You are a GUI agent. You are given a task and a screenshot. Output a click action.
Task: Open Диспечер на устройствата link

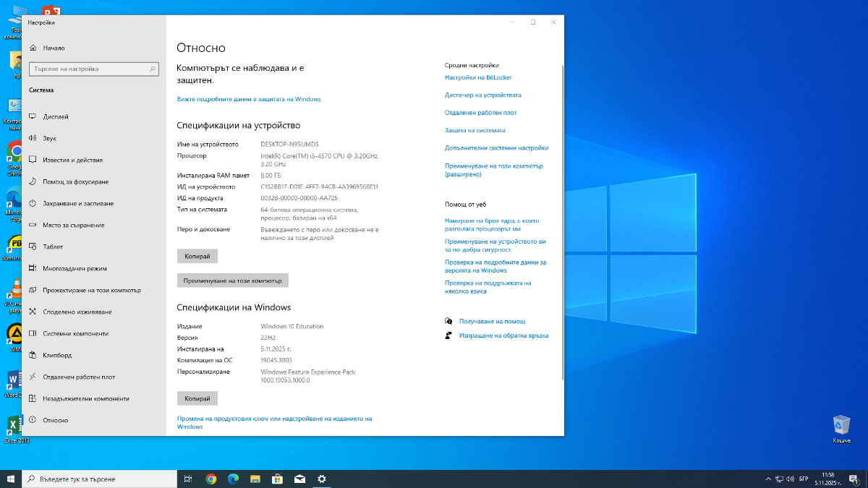482,95
